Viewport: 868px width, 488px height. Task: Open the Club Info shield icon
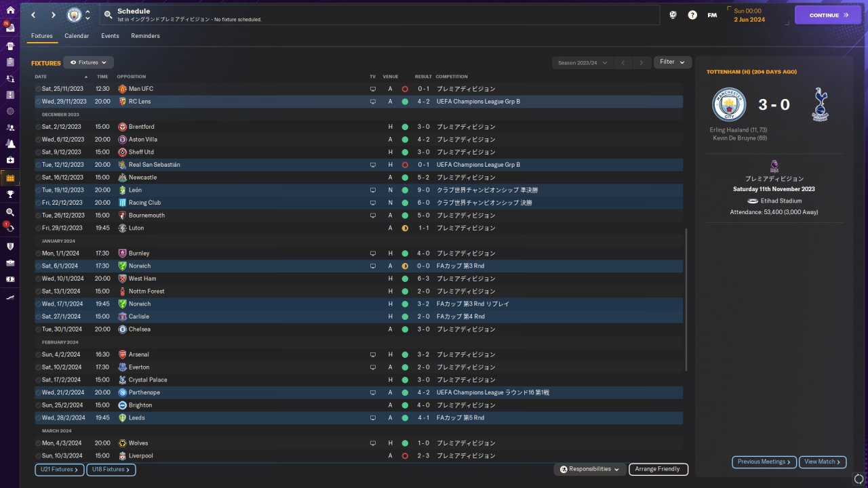coord(10,246)
